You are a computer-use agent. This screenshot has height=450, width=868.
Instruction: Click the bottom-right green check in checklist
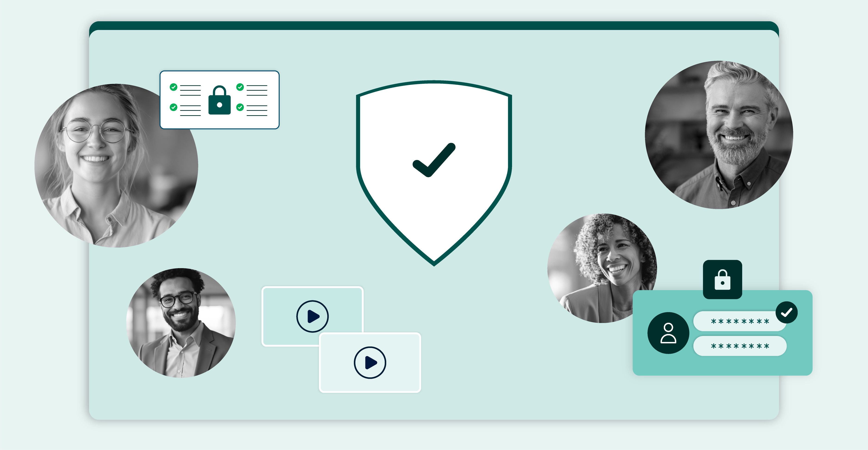point(240,107)
